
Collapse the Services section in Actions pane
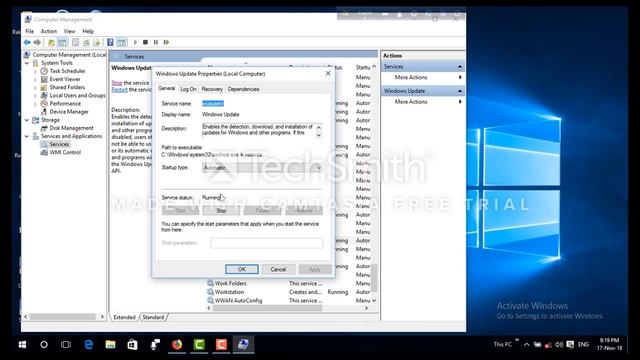[460, 67]
